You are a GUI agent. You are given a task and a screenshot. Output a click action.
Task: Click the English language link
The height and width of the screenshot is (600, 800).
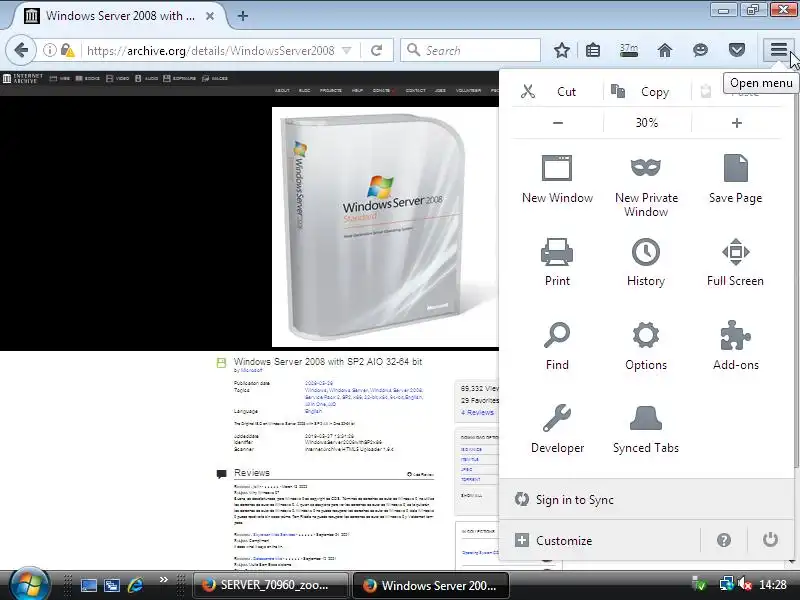pos(313,411)
